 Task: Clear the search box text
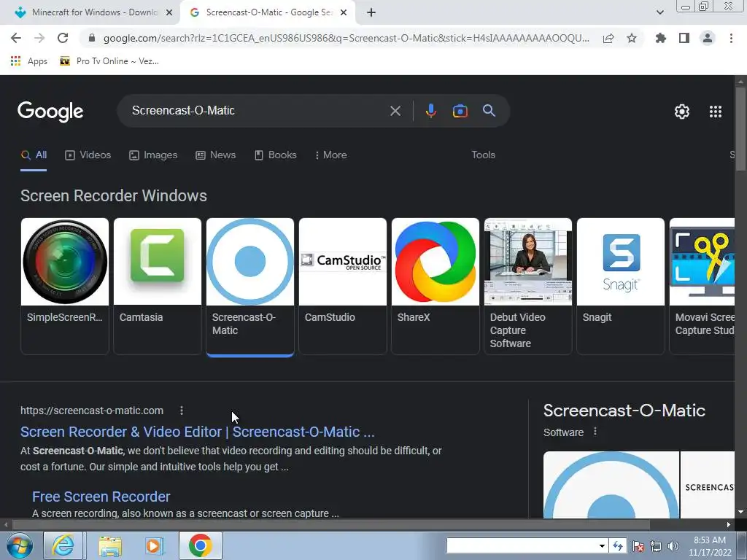coord(395,111)
